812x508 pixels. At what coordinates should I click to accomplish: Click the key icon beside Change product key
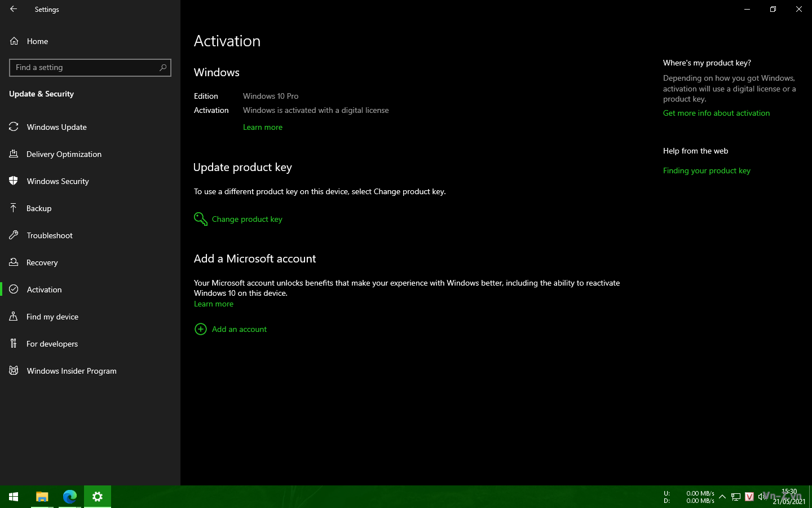pos(200,218)
